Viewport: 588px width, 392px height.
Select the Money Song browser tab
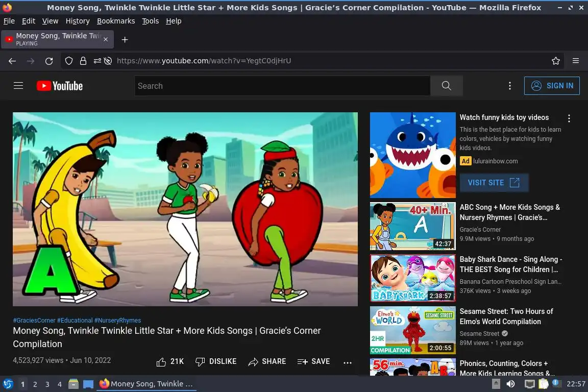tap(57, 39)
